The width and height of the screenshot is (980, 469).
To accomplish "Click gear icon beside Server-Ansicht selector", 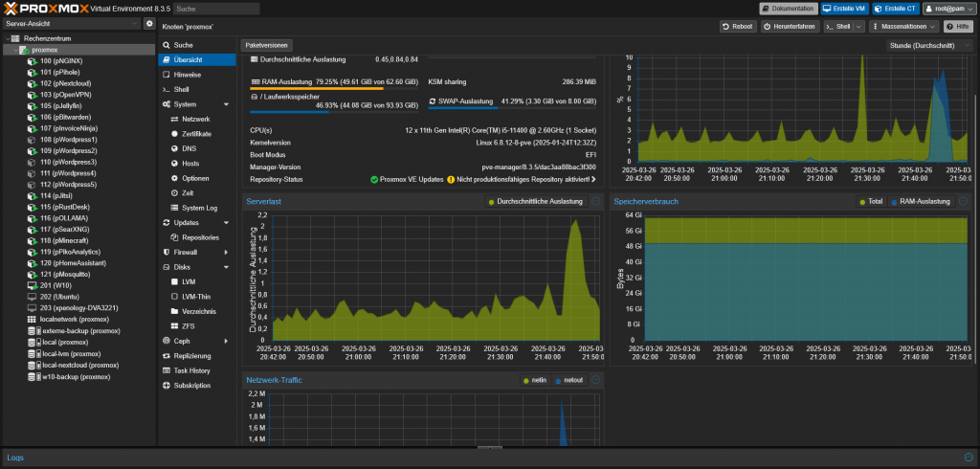I will click(x=148, y=23).
